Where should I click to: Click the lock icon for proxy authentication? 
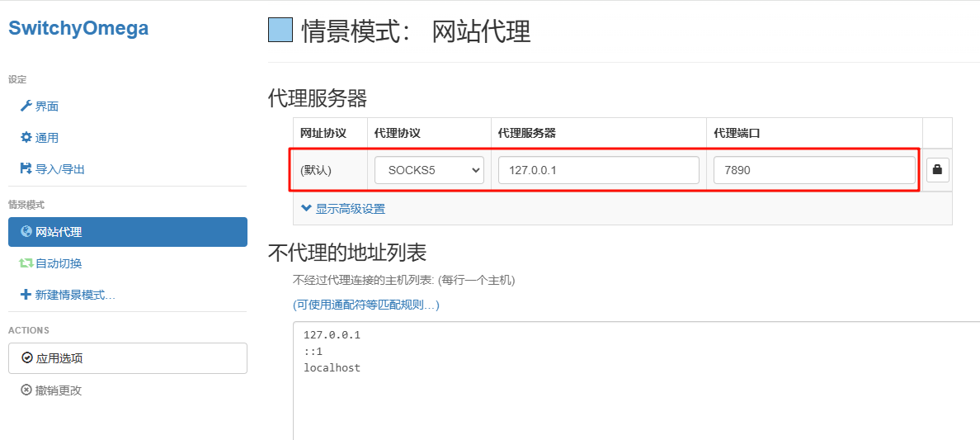936,170
